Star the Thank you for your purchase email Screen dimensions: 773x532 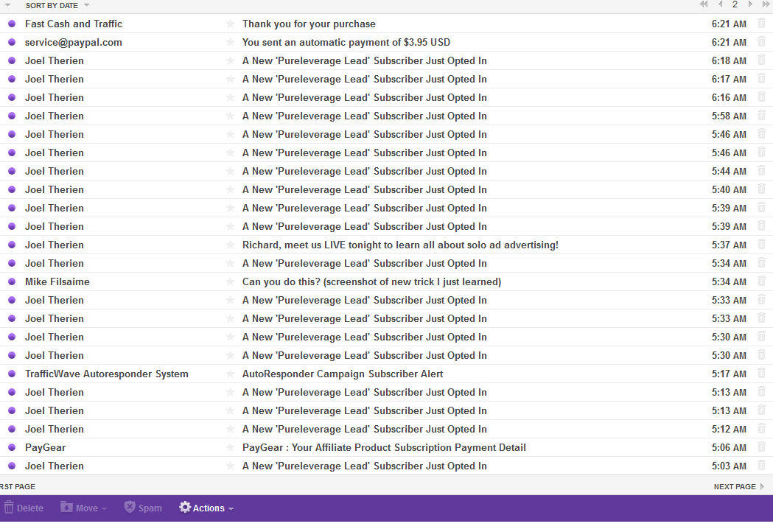pyautogui.click(x=230, y=24)
